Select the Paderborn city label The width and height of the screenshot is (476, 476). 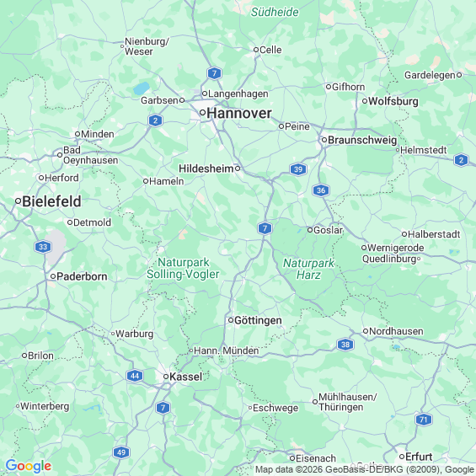tap(82, 276)
